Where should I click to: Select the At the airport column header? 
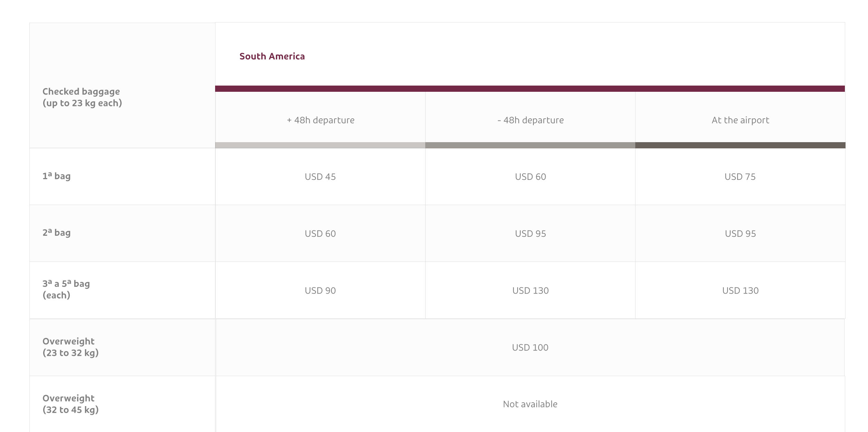[x=740, y=120]
